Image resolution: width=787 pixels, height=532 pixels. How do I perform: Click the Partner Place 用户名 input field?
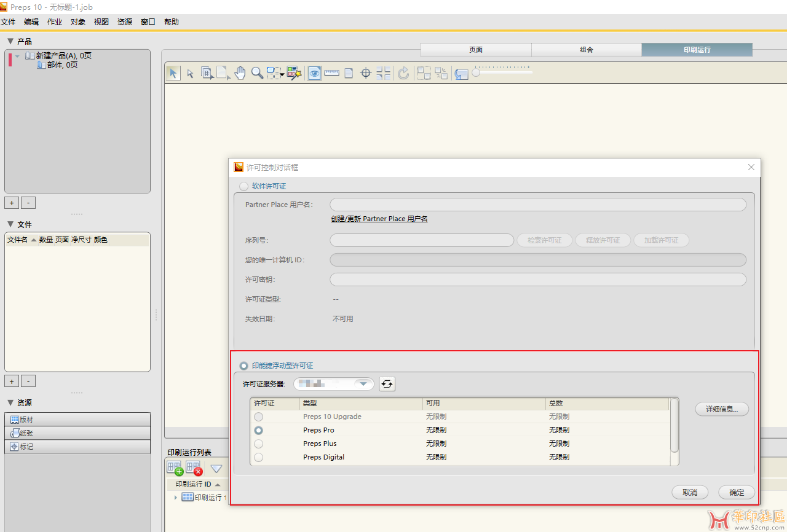click(538, 205)
